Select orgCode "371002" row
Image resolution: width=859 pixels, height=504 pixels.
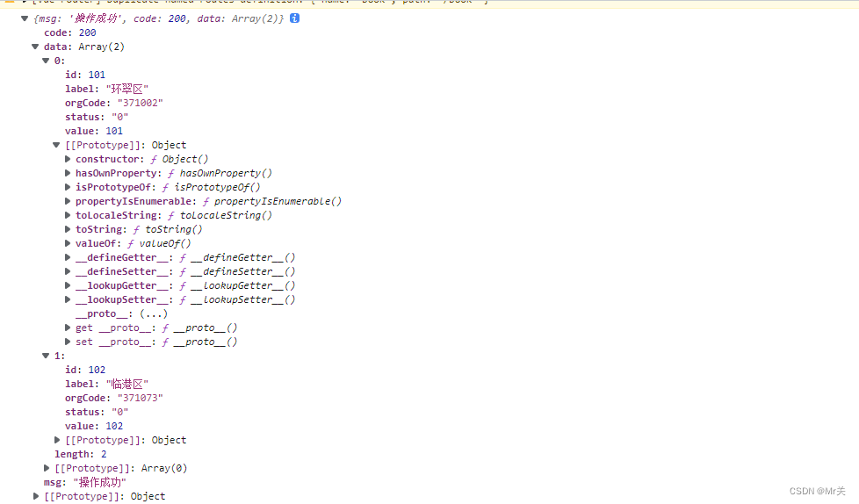tap(114, 103)
